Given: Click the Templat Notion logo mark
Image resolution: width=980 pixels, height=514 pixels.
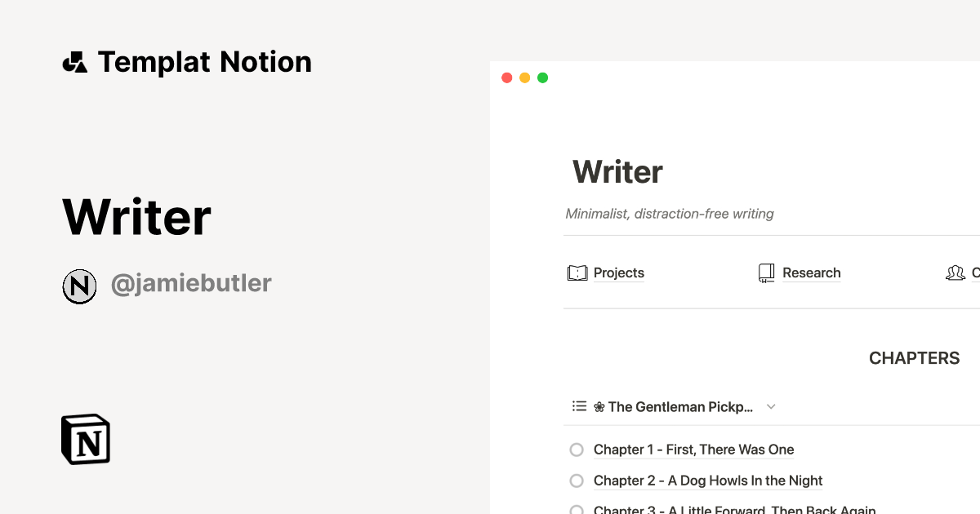Looking at the screenshot, I should click(74, 61).
